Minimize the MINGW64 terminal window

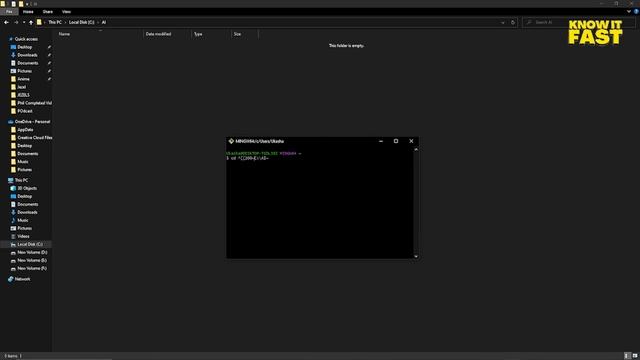point(381,141)
